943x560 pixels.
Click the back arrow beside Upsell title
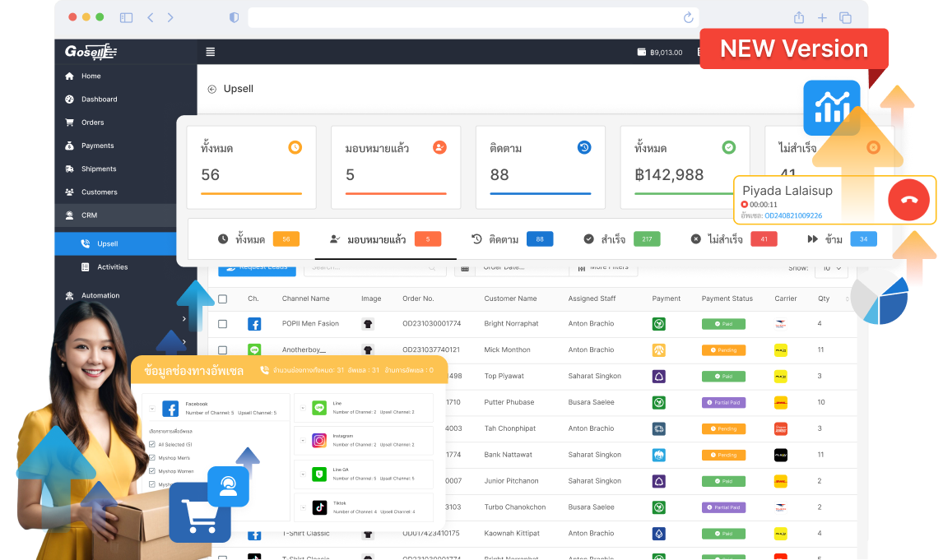(x=211, y=89)
